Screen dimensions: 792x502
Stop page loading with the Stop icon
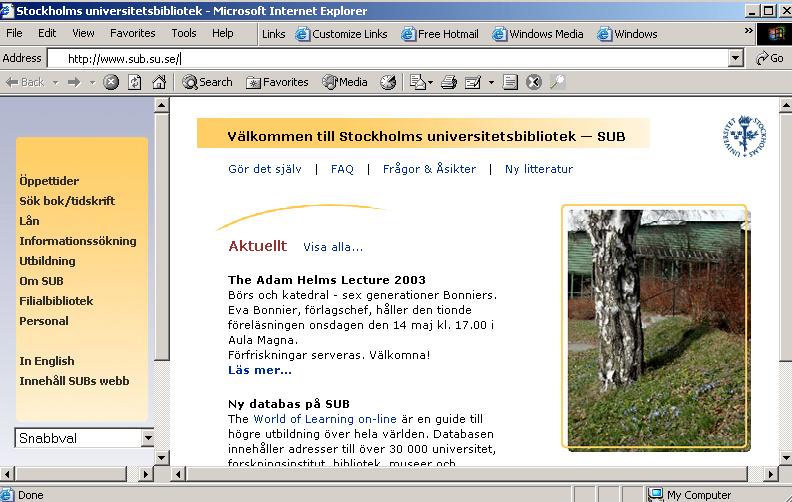[111, 82]
